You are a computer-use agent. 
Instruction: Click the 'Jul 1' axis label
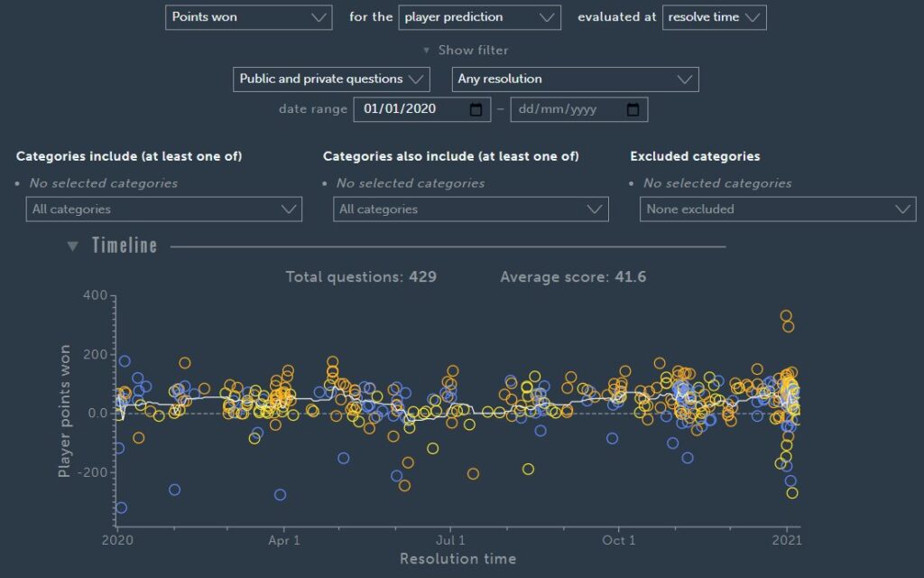coord(451,540)
